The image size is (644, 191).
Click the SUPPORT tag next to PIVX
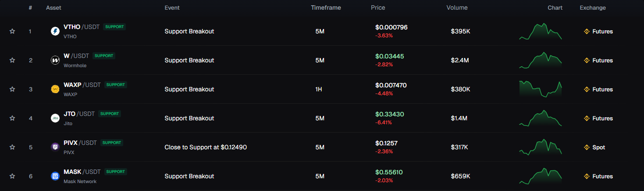112,143
